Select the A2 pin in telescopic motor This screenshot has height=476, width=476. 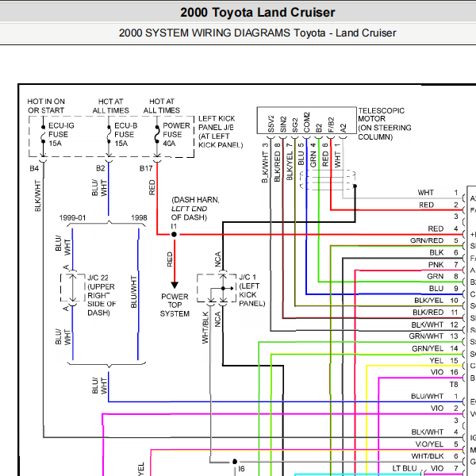click(x=343, y=128)
